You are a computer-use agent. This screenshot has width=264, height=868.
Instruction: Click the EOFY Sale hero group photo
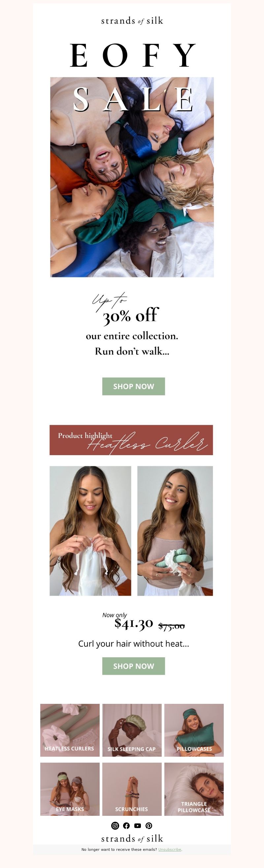tap(132, 177)
